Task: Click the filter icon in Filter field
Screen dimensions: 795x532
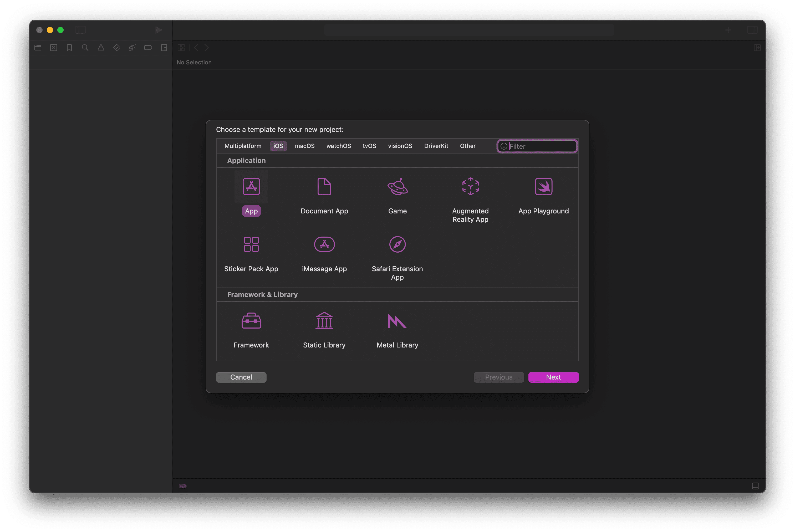Action: click(504, 146)
